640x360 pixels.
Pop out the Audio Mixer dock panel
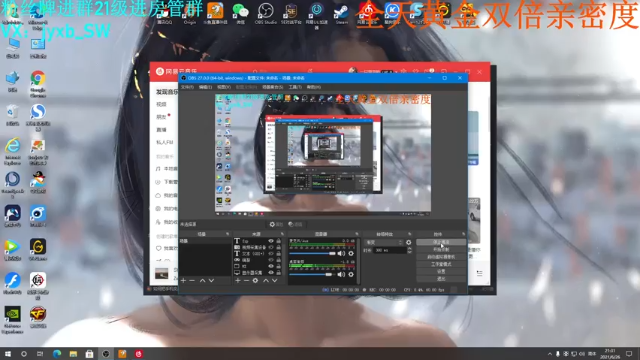357,234
